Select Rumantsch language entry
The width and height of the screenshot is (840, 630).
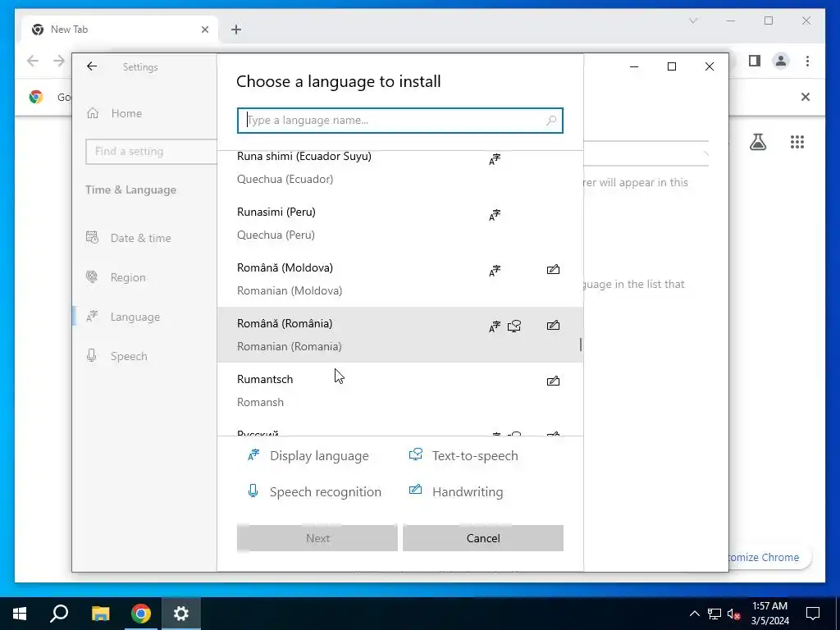[399, 390]
